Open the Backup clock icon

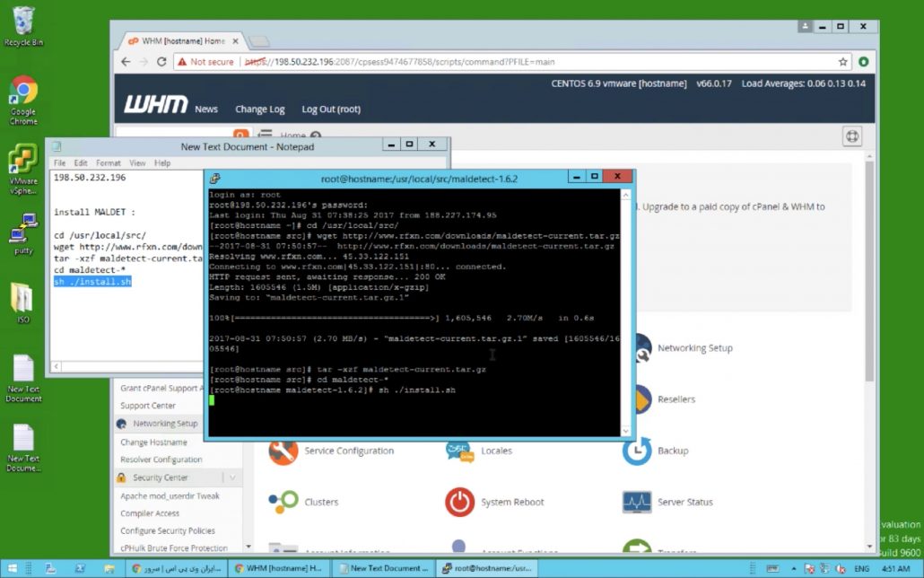(637, 451)
